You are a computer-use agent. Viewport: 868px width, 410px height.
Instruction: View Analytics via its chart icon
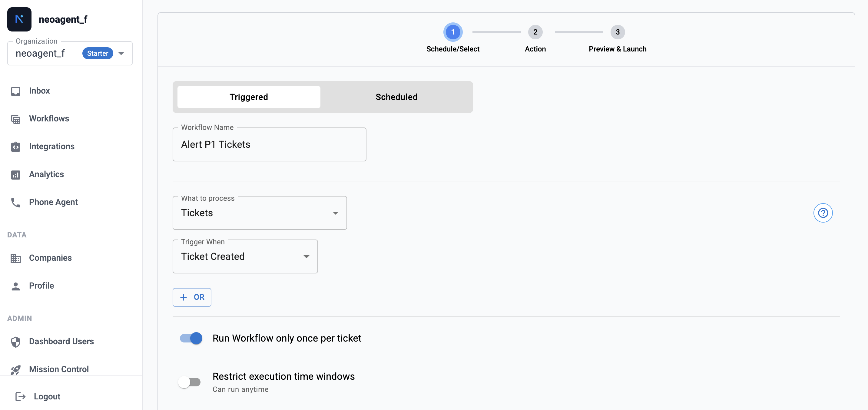click(x=16, y=174)
